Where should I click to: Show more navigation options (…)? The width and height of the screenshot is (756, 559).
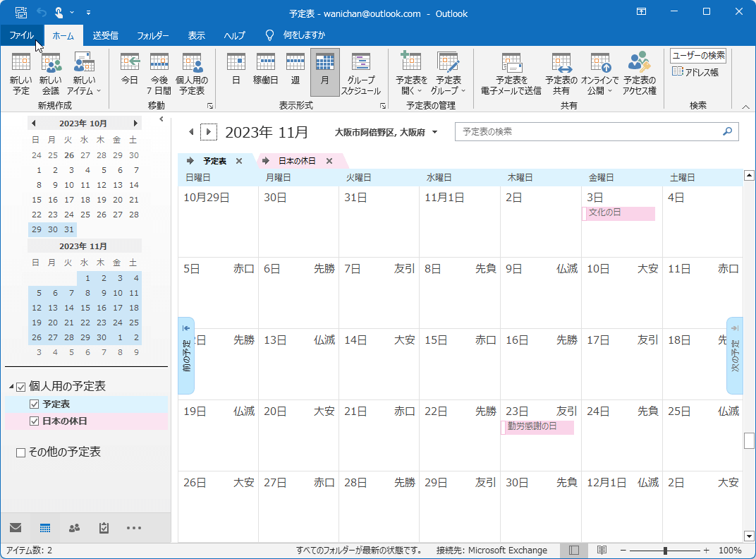(133, 528)
